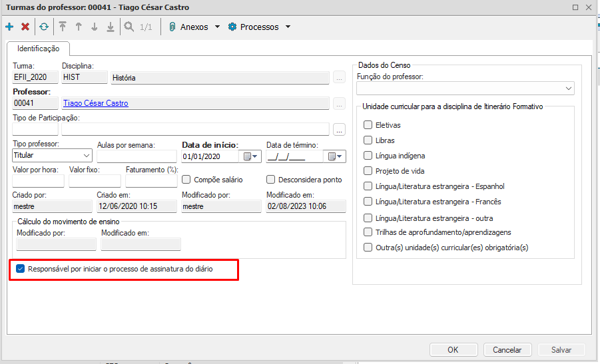
Task: Open the Tiago César Castro link
Action: pyautogui.click(x=96, y=104)
